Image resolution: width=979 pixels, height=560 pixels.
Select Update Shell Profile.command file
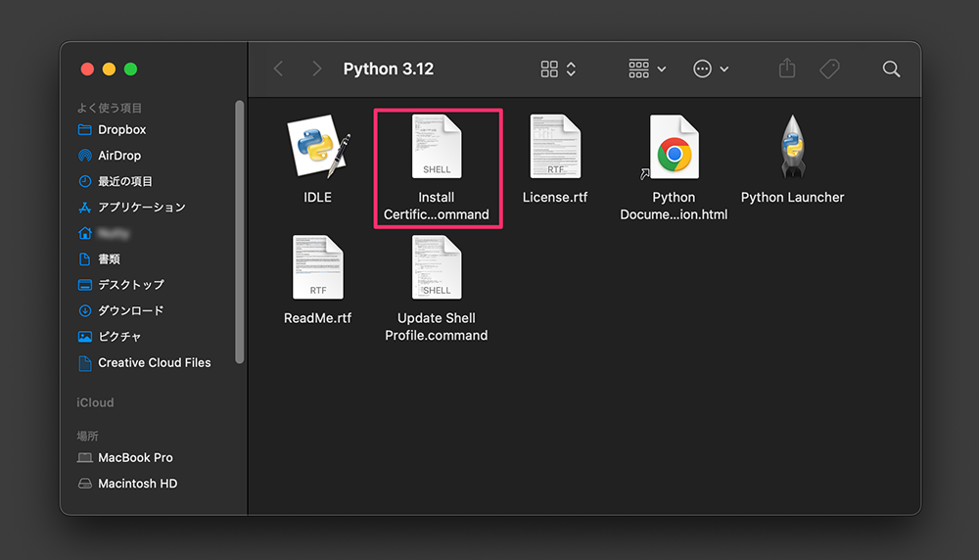pos(437,267)
